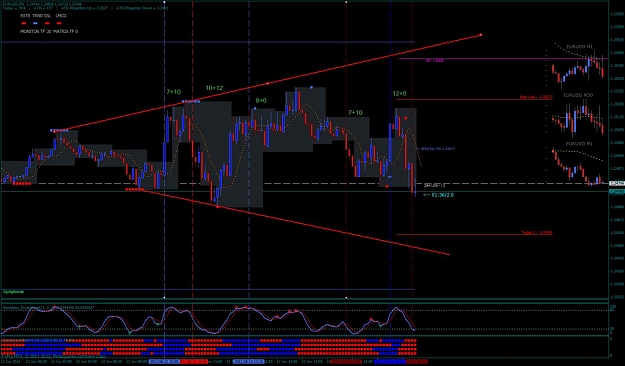
Task: Select the green 7+10 label near the first blue vertical line
Action: (173, 92)
